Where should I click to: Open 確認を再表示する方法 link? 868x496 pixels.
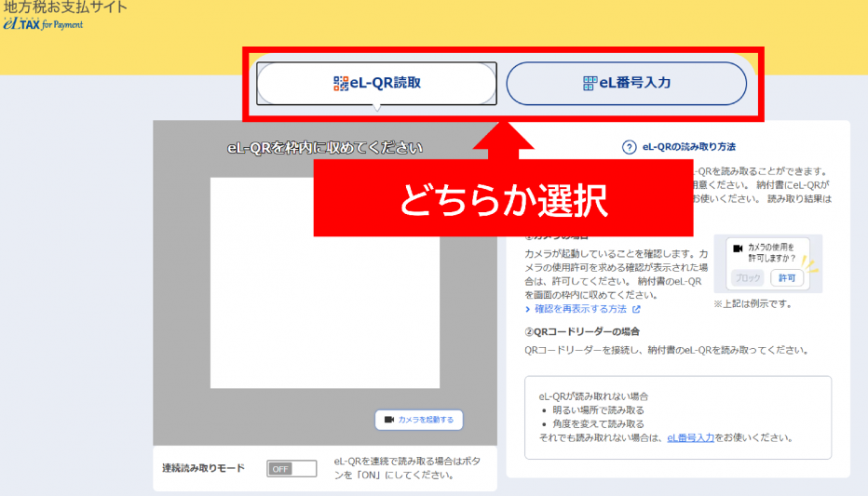point(580,309)
